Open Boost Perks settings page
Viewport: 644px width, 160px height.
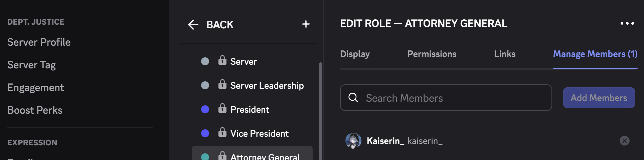tap(35, 110)
